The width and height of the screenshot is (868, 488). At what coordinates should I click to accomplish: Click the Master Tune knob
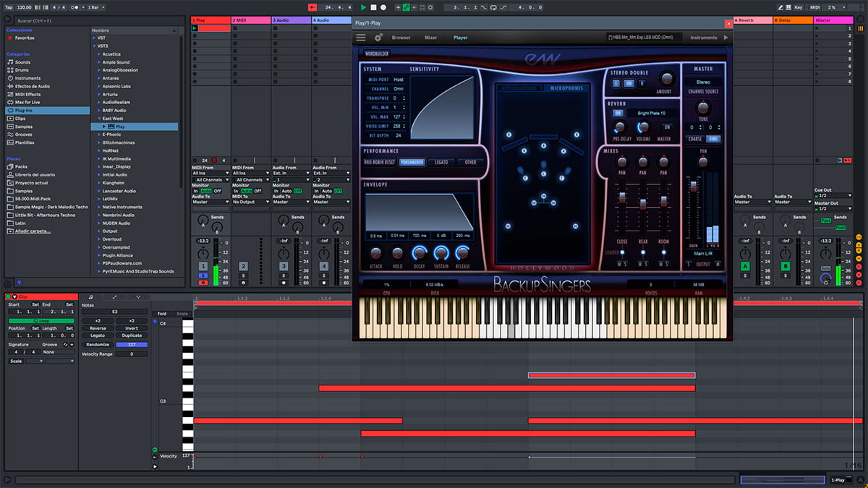[703, 107]
